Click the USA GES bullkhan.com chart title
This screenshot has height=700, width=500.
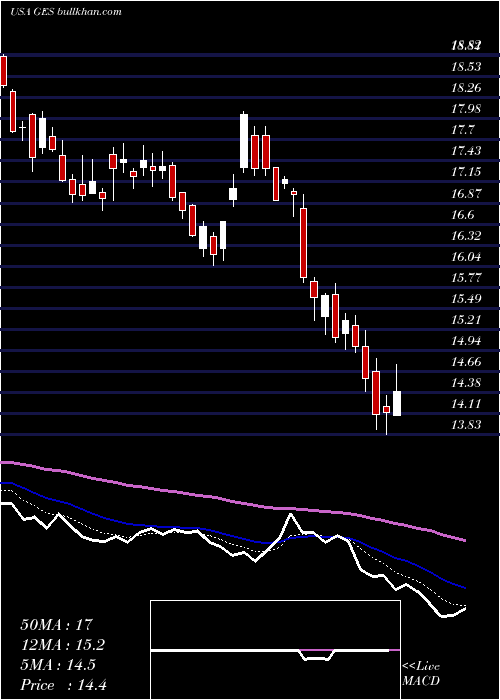66,11
